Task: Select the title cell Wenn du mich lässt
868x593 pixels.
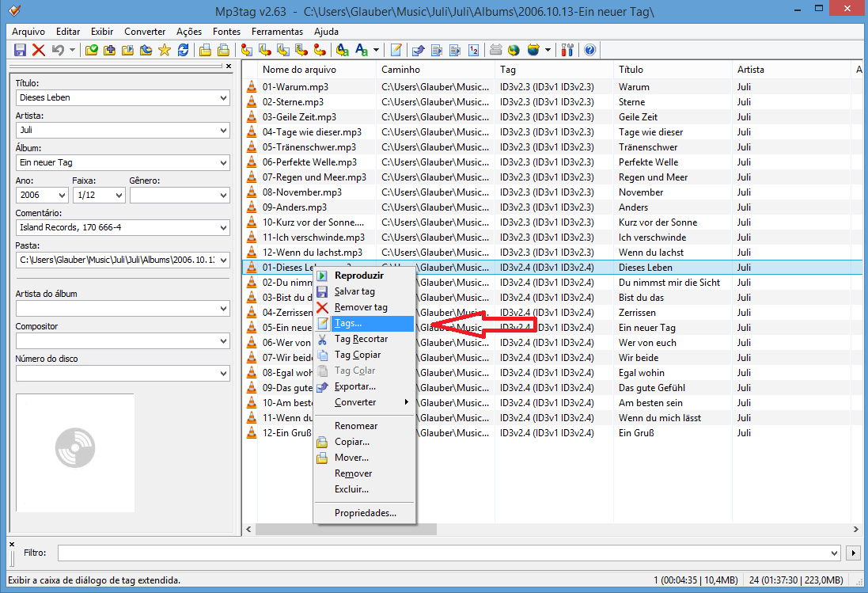Action: pyautogui.click(x=660, y=418)
